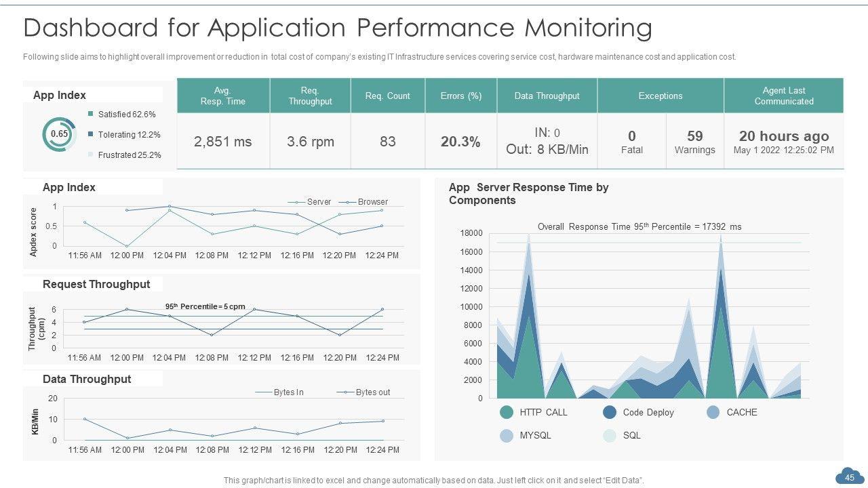This screenshot has height=488, width=868.
Task: Click the cloud icon with page number 45
Action: (x=849, y=477)
